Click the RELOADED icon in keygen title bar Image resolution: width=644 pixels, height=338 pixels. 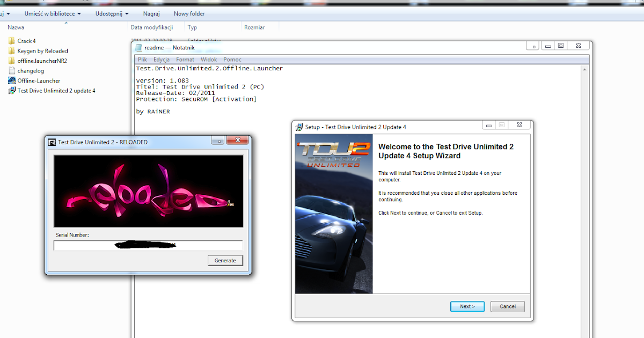click(x=51, y=142)
